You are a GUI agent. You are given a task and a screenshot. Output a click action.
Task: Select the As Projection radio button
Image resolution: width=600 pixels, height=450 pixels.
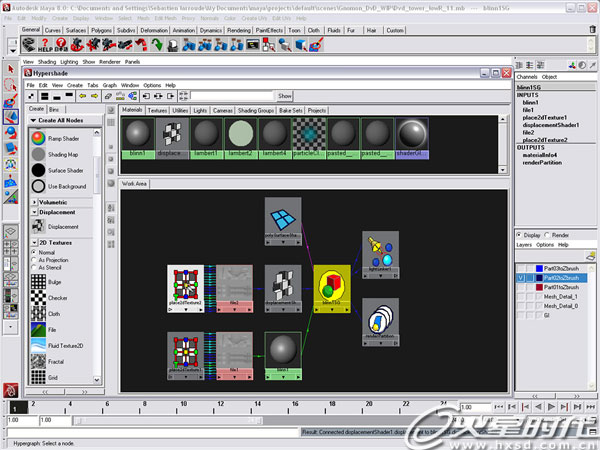[x=34, y=260]
